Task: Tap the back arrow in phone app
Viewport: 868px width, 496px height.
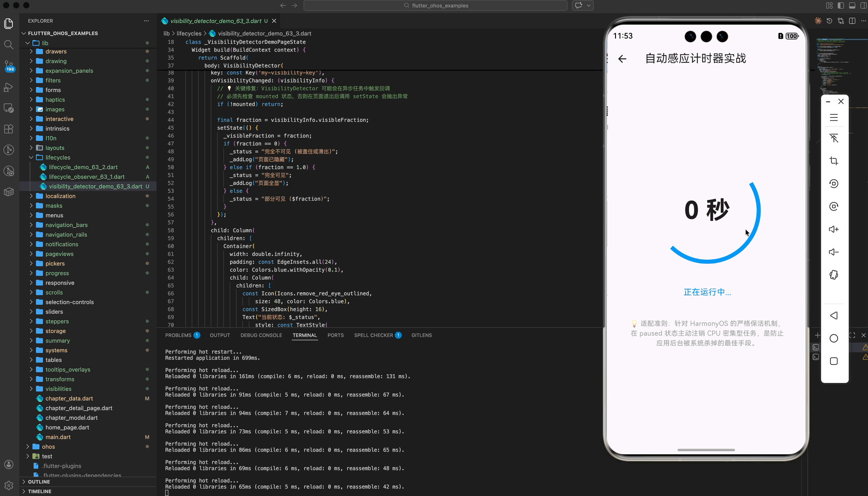Action: (x=622, y=59)
